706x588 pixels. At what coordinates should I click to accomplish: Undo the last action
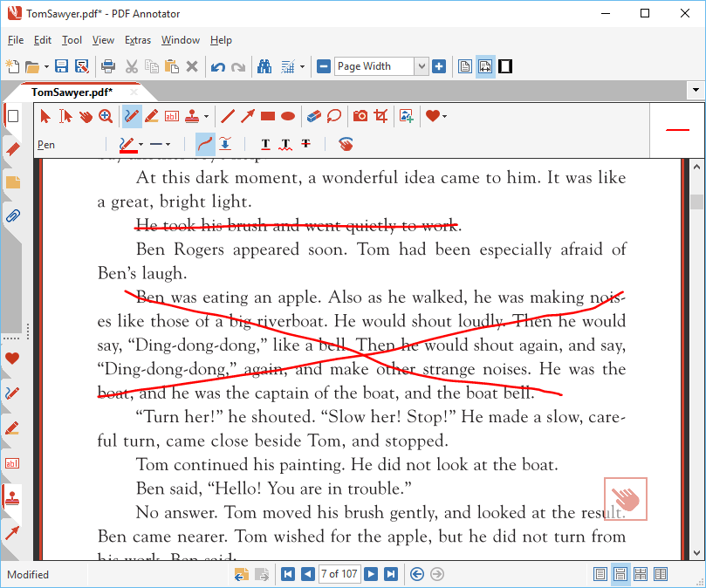218,67
